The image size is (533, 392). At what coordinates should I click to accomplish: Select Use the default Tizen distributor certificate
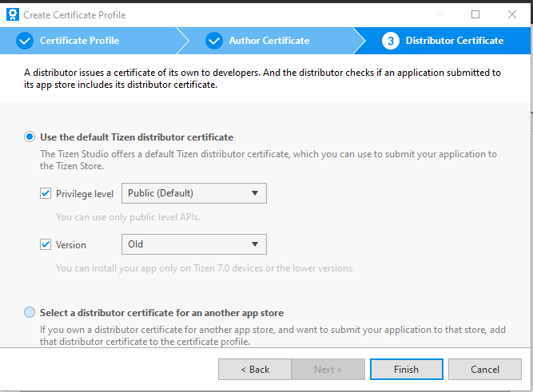tap(30, 137)
